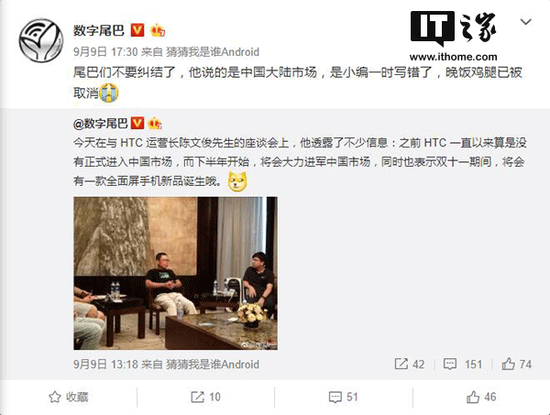Expand the post options chevron menu
The width and height of the screenshot is (550, 415).
525,22
